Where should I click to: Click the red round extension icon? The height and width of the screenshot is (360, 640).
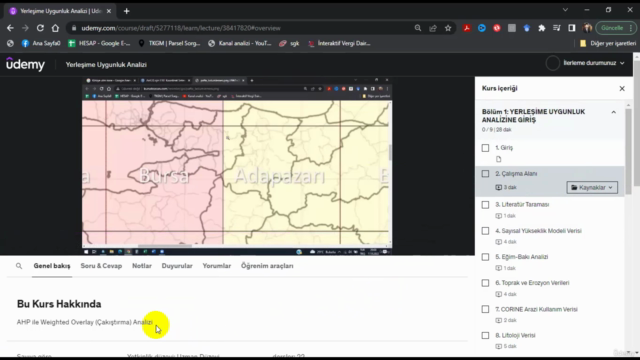497,28
